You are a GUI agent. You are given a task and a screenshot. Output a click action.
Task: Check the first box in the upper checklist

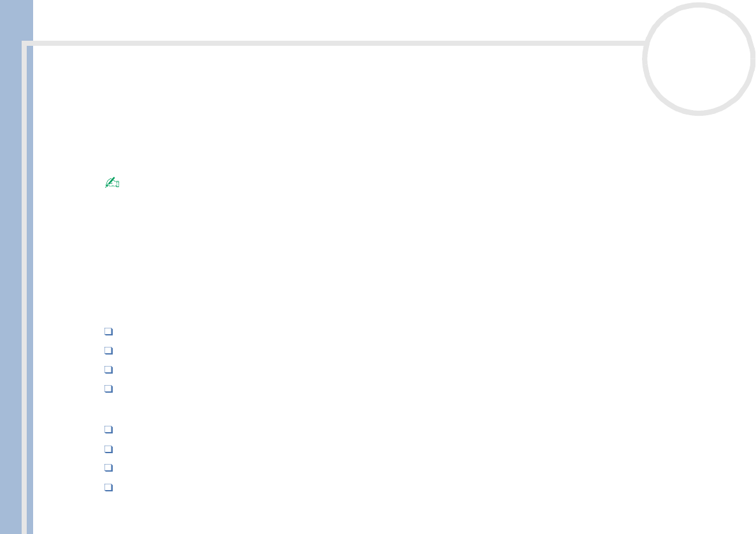click(109, 332)
